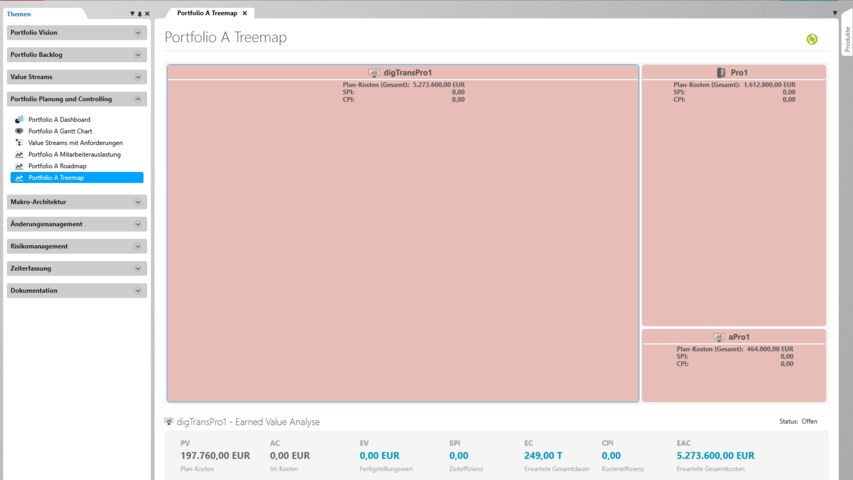
Task: Switch to the Portfolio A Treemap tab
Action: coord(207,13)
